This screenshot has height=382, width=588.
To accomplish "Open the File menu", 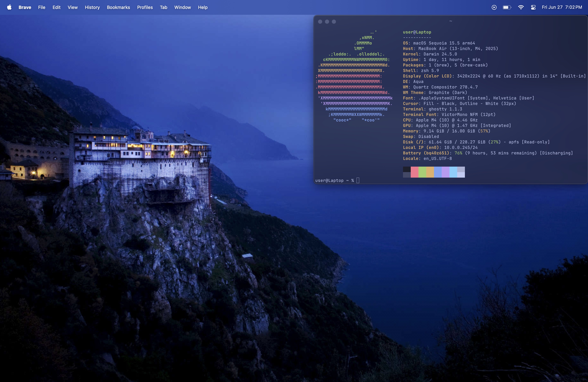I will 41,7.
